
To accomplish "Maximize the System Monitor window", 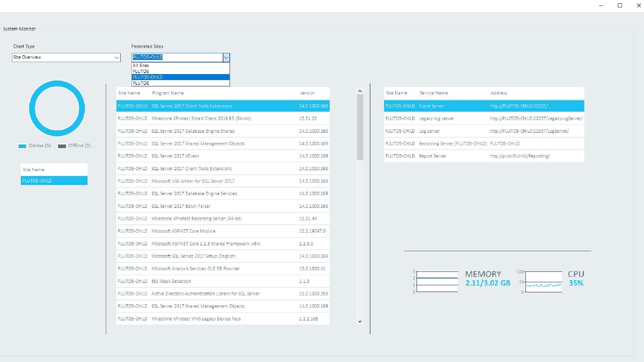I will click(620, 5).
